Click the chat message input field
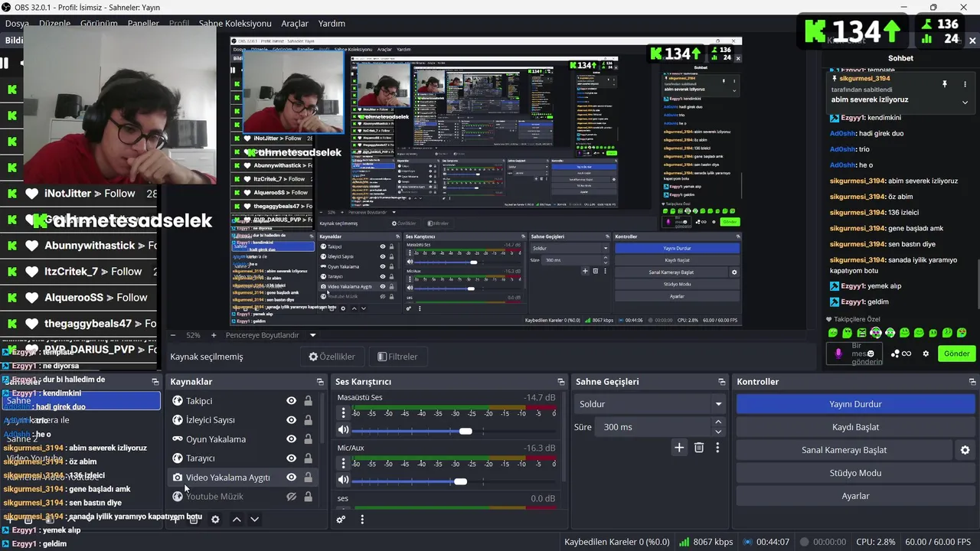The image size is (980, 551). pos(856,354)
